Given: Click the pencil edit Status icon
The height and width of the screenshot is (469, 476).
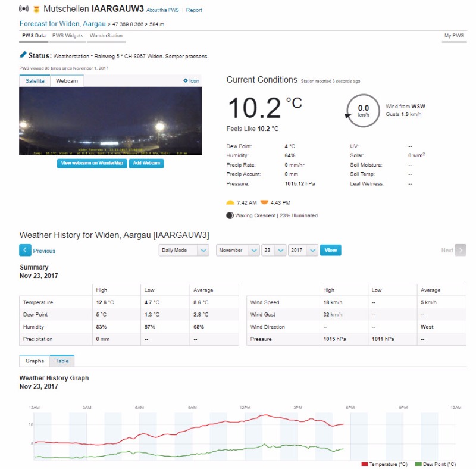Looking at the screenshot, I should coord(23,55).
